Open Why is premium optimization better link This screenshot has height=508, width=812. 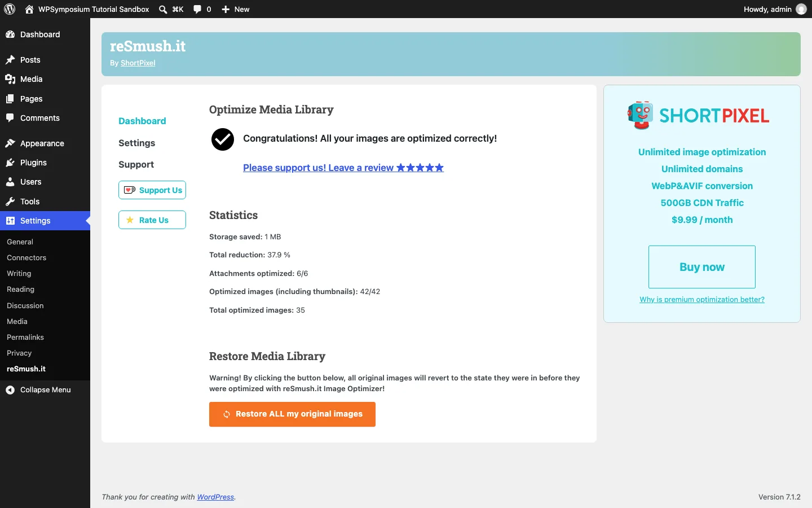click(702, 299)
